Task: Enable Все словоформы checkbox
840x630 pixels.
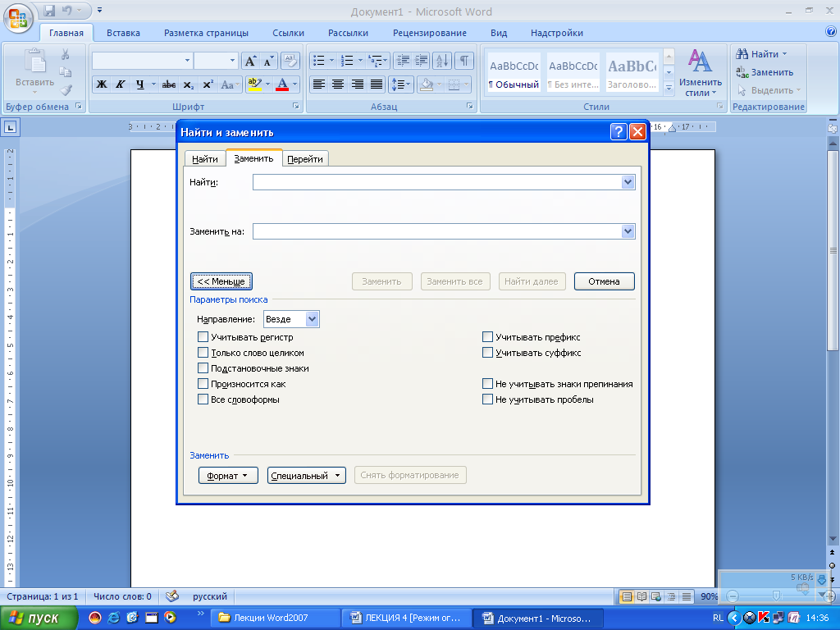Action: point(203,399)
